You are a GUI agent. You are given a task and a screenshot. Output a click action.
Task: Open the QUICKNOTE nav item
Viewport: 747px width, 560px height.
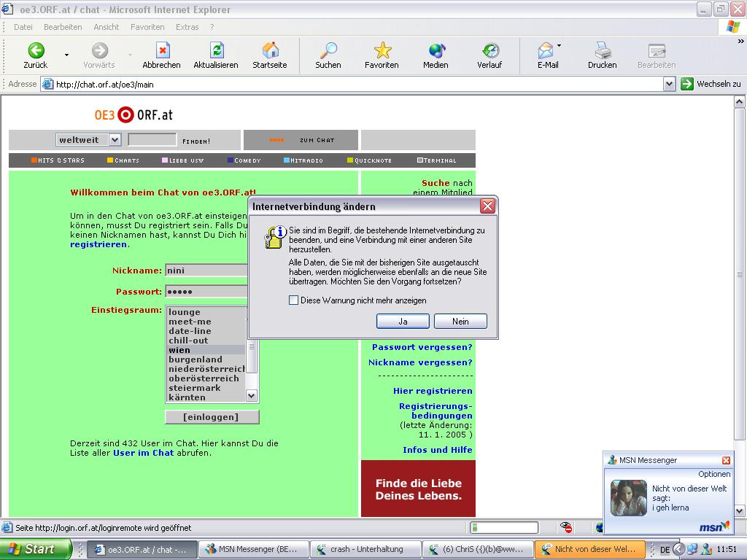point(369,160)
